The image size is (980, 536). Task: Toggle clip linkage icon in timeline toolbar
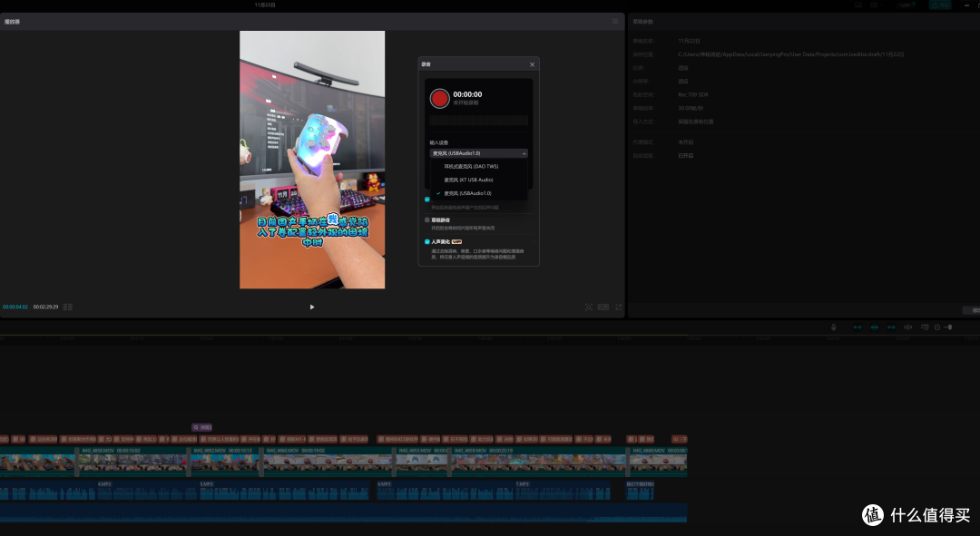(x=891, y=327)
